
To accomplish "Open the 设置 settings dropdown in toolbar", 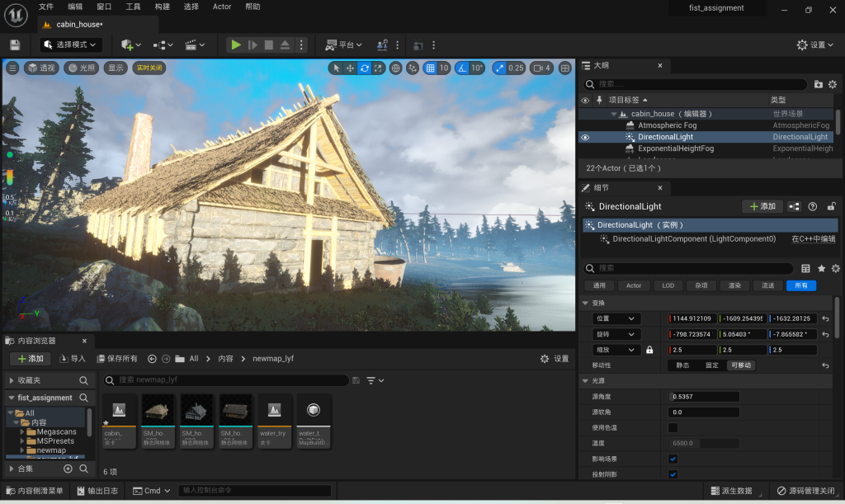I will pos(814,45).
